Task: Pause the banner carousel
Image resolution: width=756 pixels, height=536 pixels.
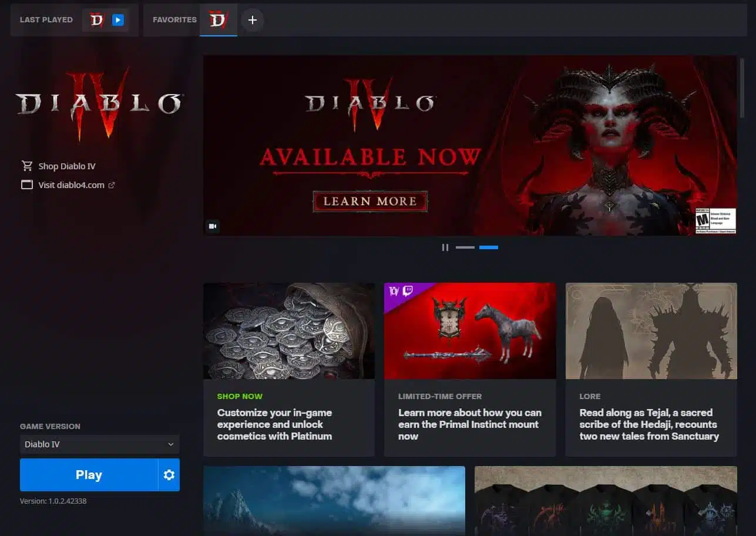Action: (445, 247)
